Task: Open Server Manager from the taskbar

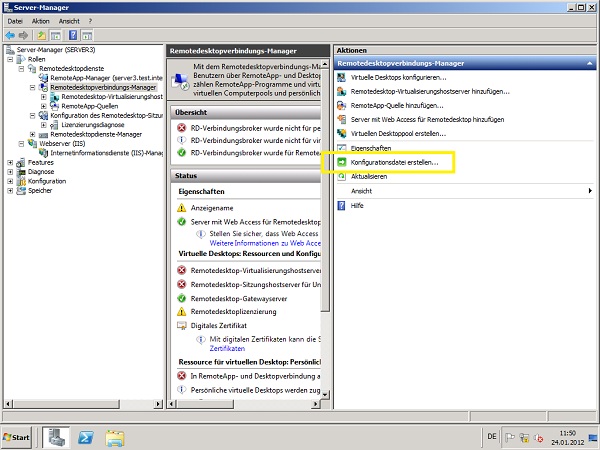Action: 56,437
